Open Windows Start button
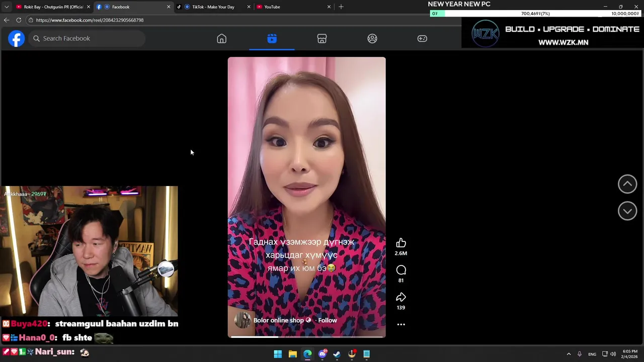Viewport: 644px width, 362px height. (x=278, y=354)
